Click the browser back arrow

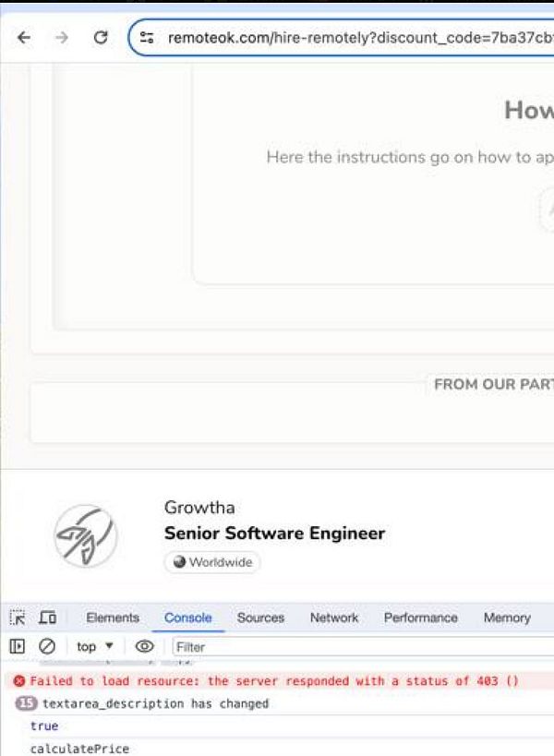point(24,37)
